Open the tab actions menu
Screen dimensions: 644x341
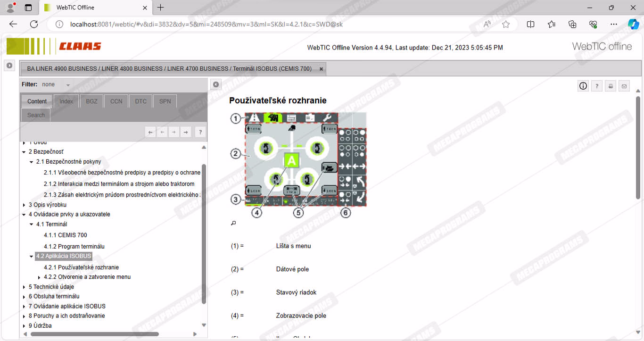[28, 8]
